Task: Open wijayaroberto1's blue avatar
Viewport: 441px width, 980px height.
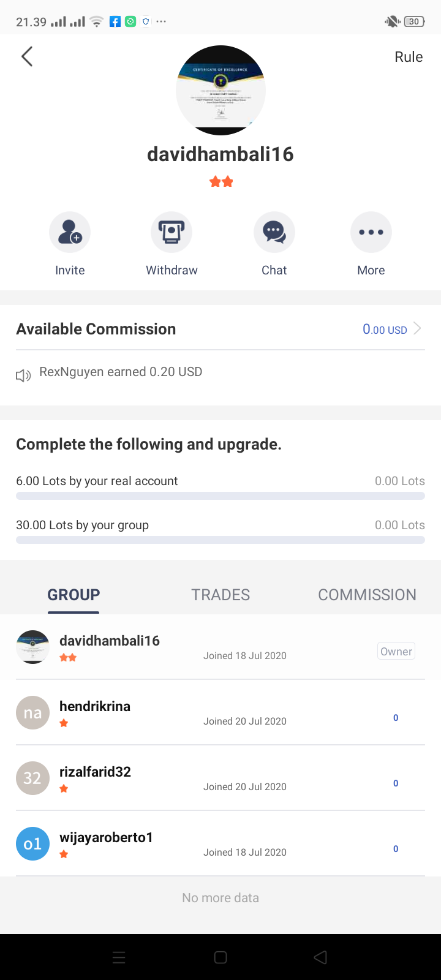Action: [x=32, y=843]
